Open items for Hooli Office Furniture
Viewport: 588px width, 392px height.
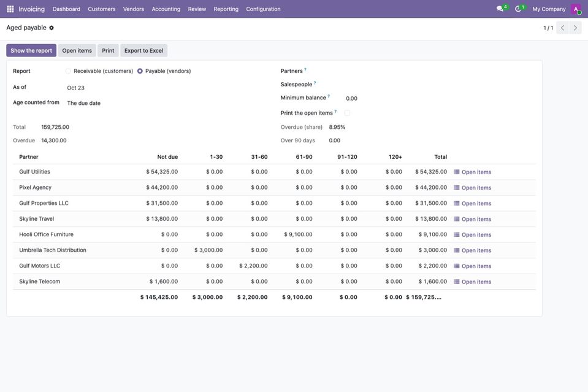click(473, 235)
